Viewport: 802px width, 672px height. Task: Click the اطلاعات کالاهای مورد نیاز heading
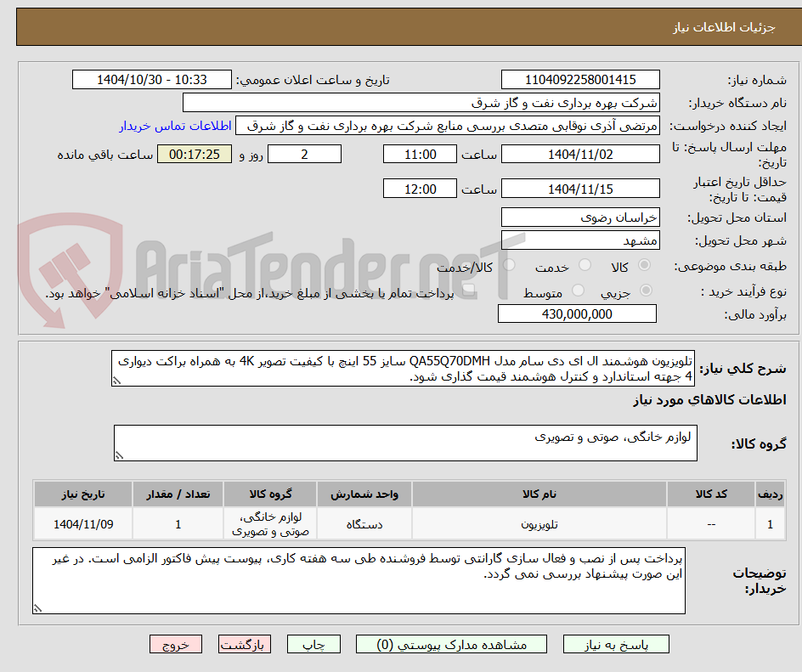coord(709,400)
